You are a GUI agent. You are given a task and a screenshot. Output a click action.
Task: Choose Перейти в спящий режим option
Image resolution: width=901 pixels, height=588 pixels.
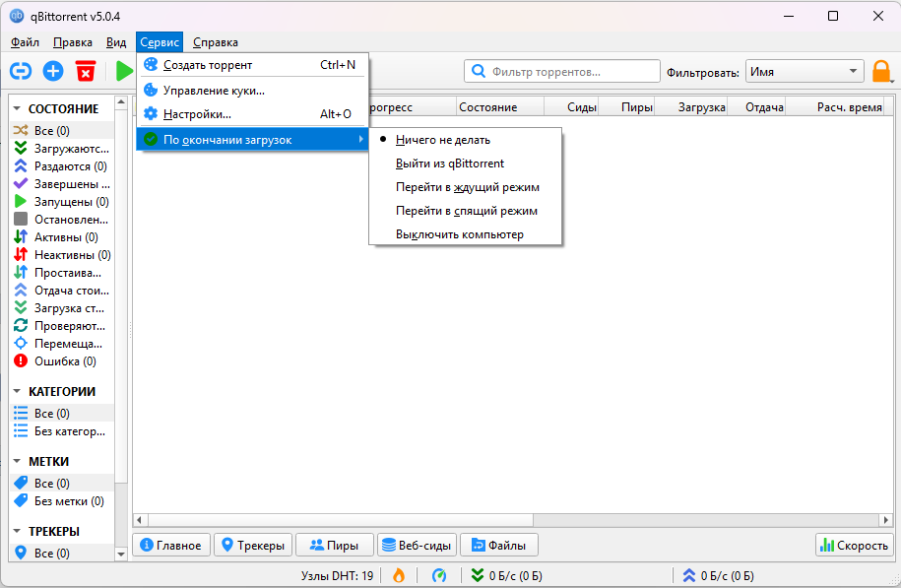pos(465,211)
